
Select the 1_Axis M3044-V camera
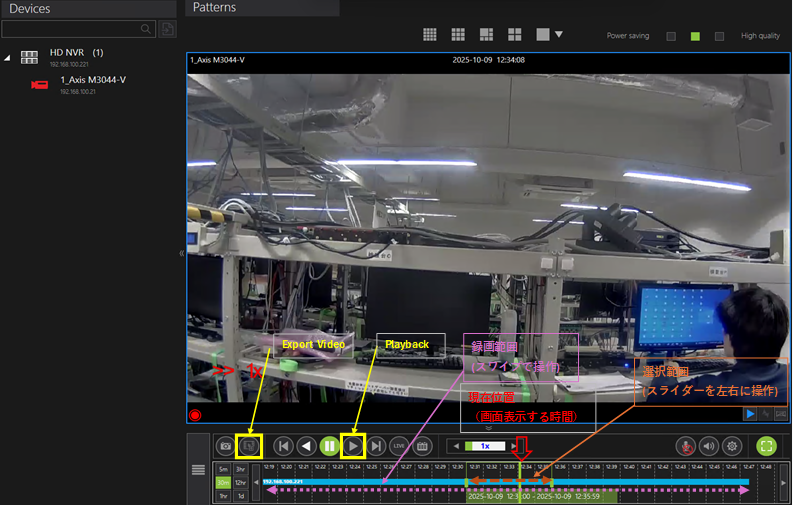[x=92, y=80]
